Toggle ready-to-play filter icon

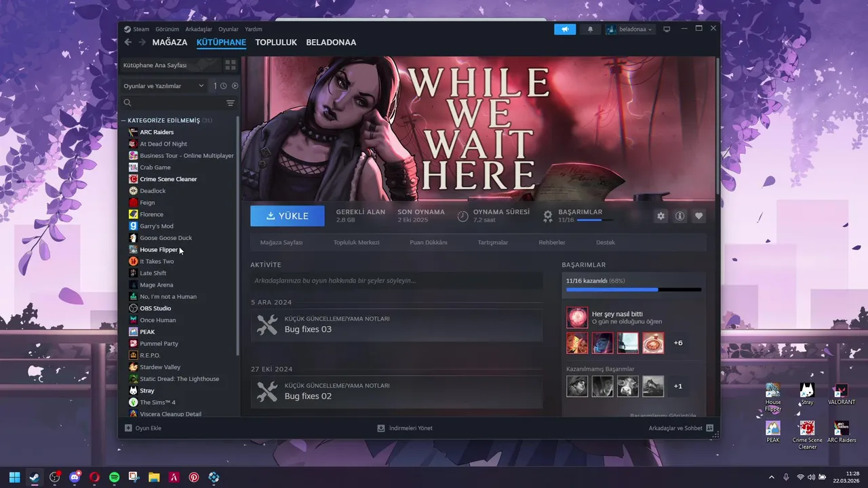235,86
